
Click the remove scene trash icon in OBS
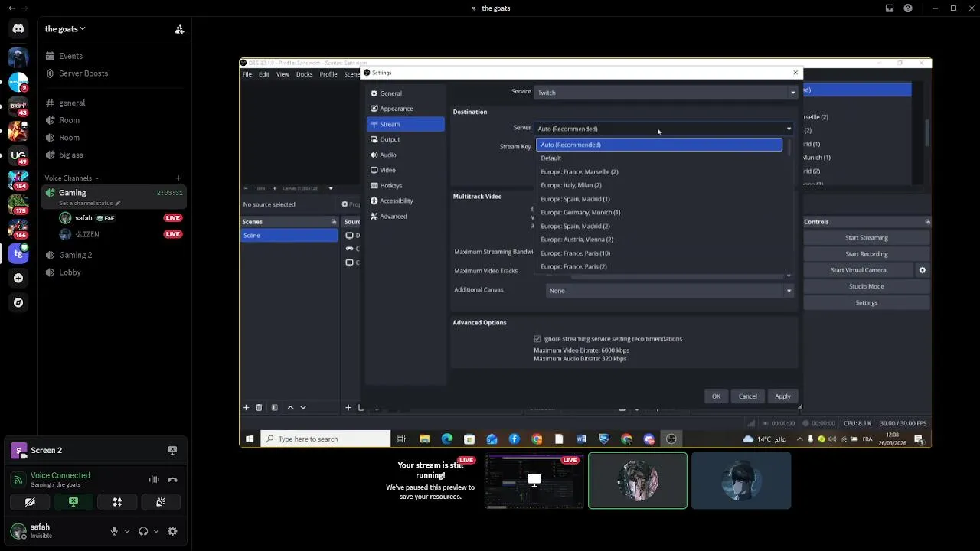[x=259, y=408]
